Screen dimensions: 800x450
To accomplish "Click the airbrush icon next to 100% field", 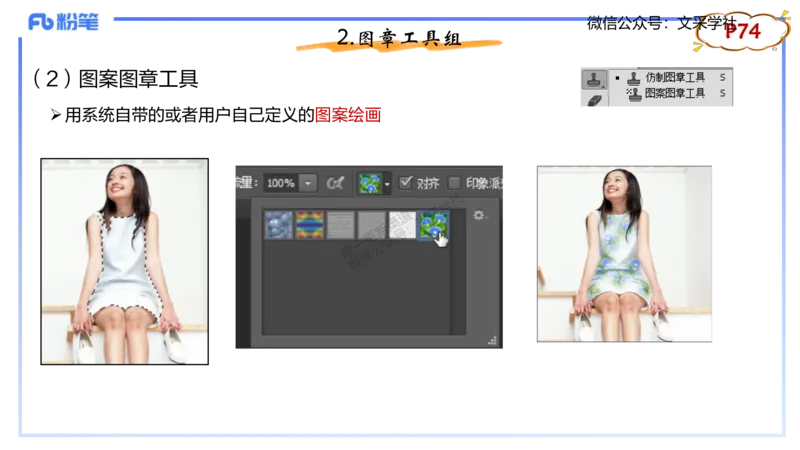I will click(x=336, y=183).
